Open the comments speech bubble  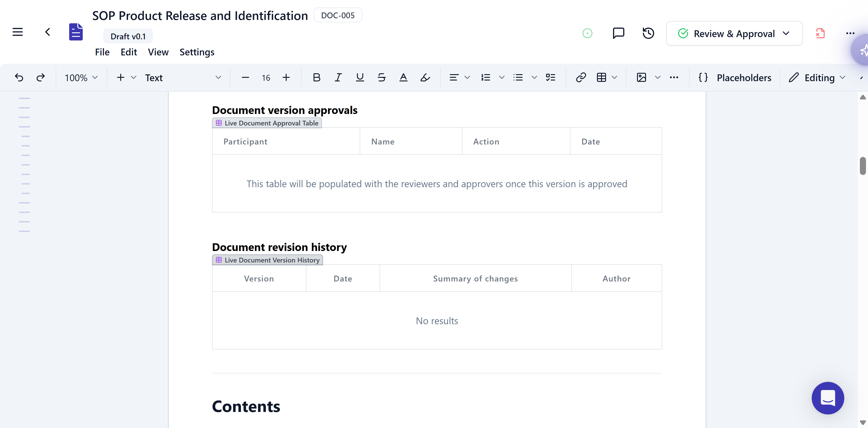[618, 33]
